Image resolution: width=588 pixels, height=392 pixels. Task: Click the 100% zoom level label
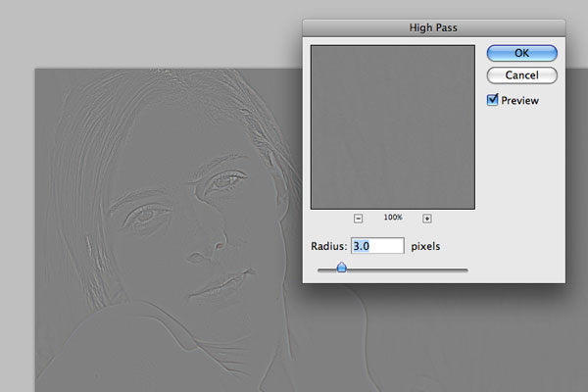click(x=392, y=218)
